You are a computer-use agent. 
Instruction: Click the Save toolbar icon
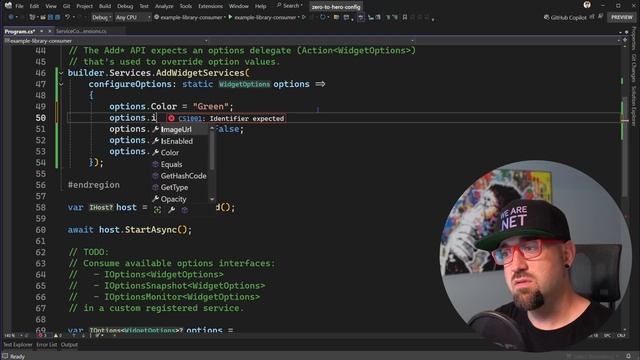[50, 17]
